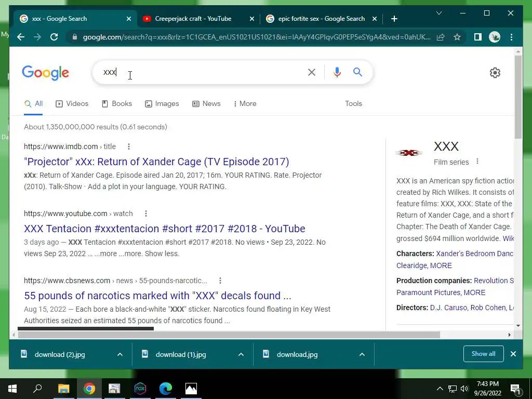Open File Explorer from taskbar
This screenshot has width=532, height=399.
tap(63, 389)
